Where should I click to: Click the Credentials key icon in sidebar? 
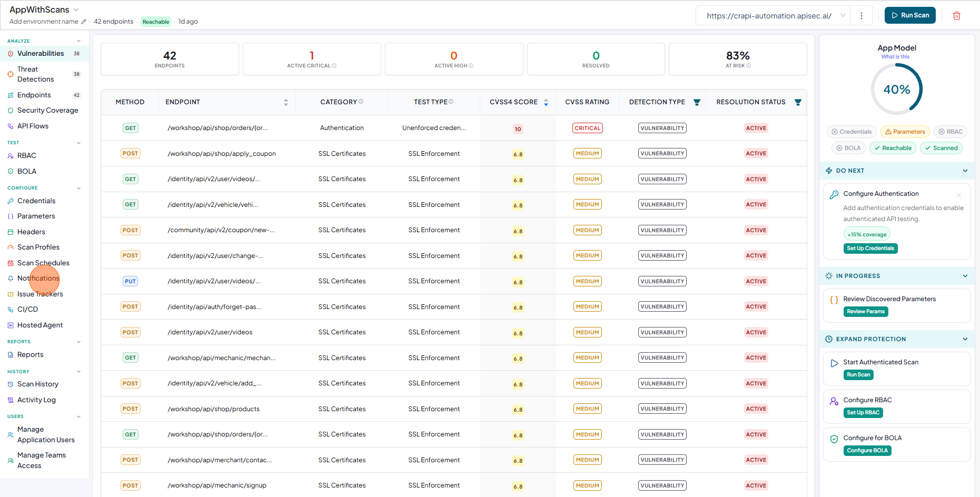(11, 201)
